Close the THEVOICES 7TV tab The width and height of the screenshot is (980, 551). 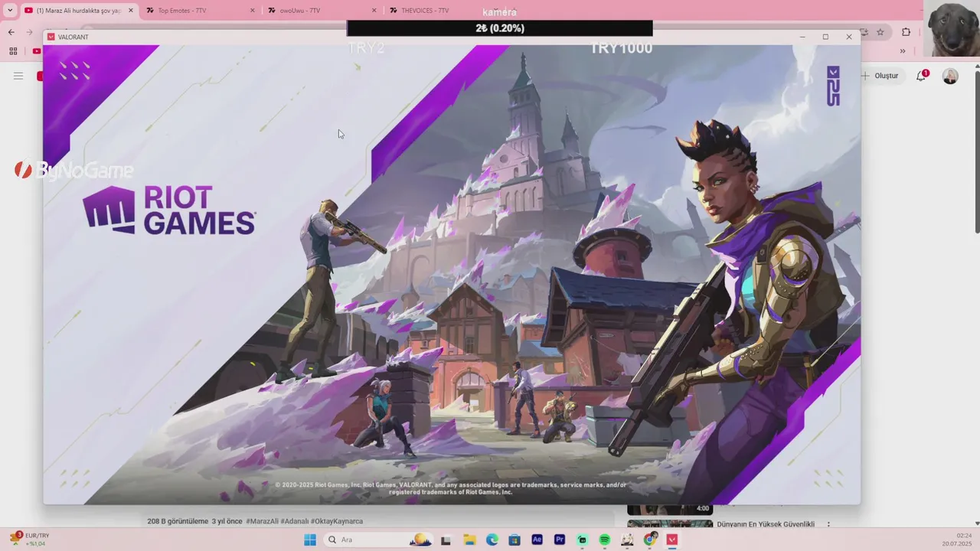496,11
